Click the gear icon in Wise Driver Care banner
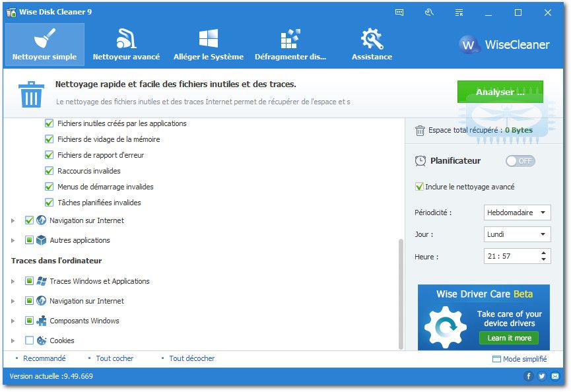This screenshot has height=392, width=571. click(x=446, y=327)
